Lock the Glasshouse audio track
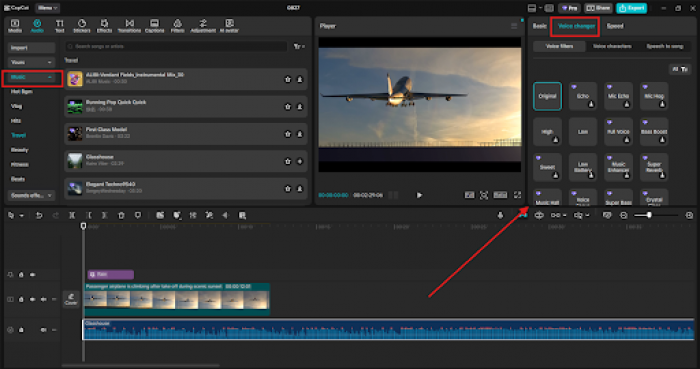 tap(21, 330)
